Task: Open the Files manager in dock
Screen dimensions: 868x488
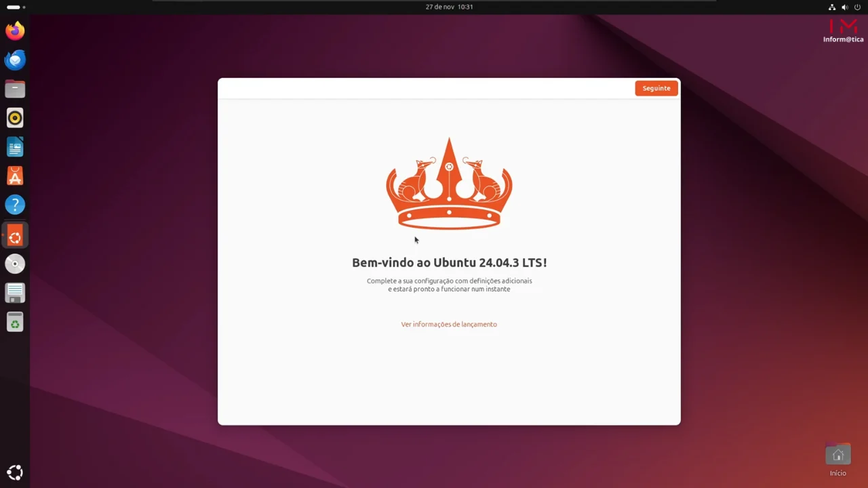Action: tap(15, 89)
